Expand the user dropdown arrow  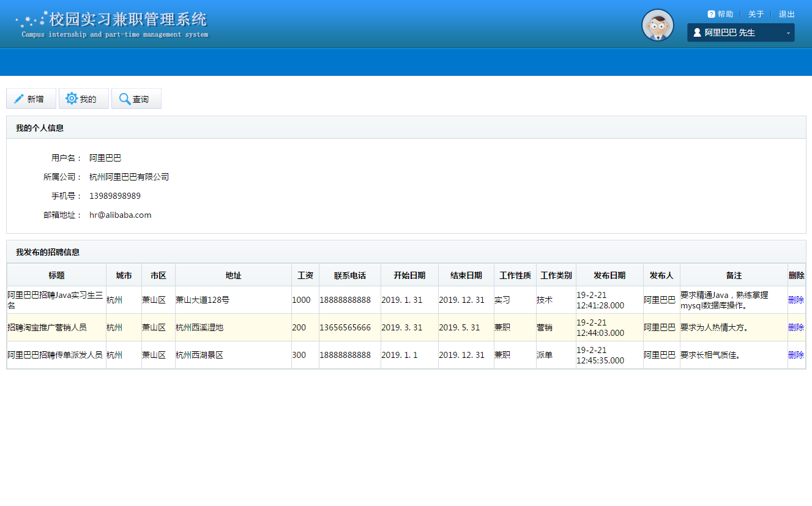[788, 33]
